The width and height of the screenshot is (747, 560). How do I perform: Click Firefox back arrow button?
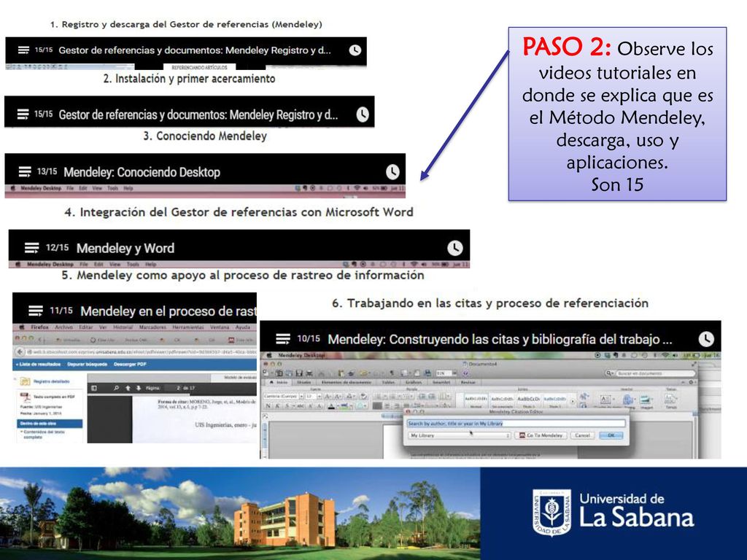[x=20, y=352]
